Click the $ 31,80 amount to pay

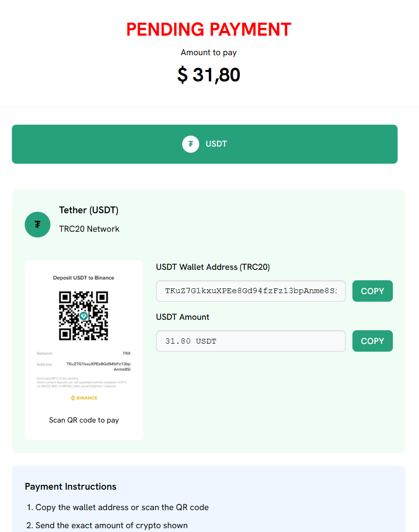point(209,75)
